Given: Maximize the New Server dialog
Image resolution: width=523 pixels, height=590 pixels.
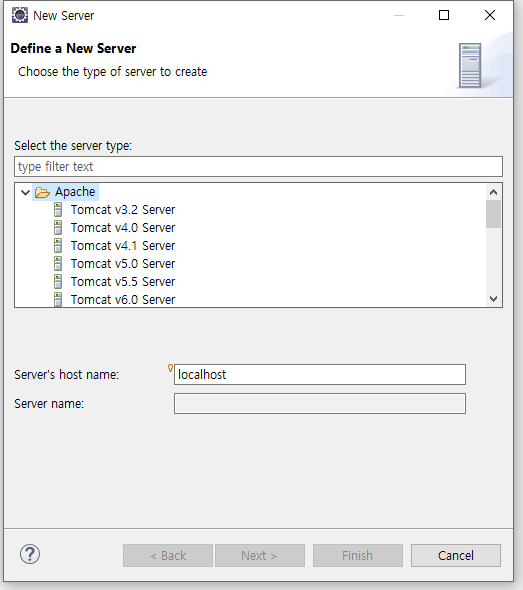Looking at the screenshot, I should click(x=444, y=15).
